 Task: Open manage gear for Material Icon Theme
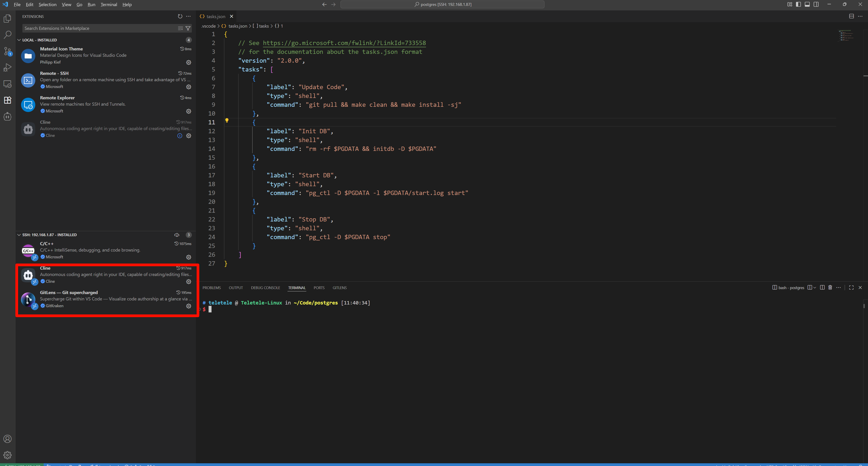point(189,62)
